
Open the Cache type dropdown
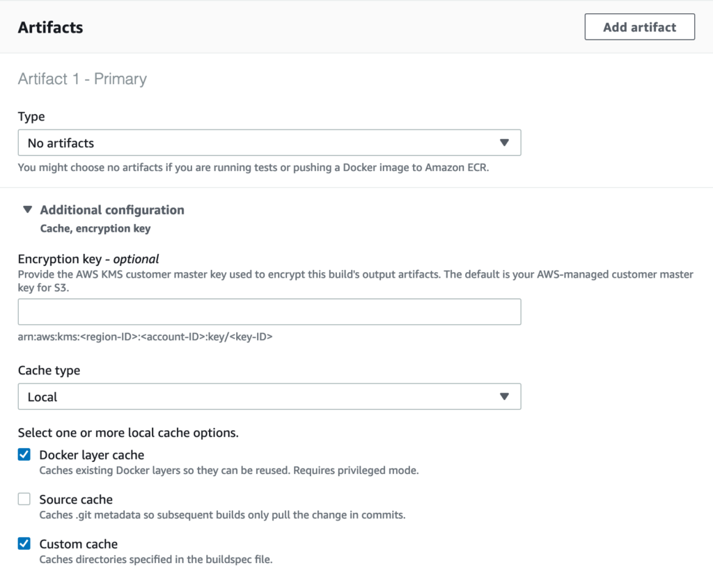(269, 397)
